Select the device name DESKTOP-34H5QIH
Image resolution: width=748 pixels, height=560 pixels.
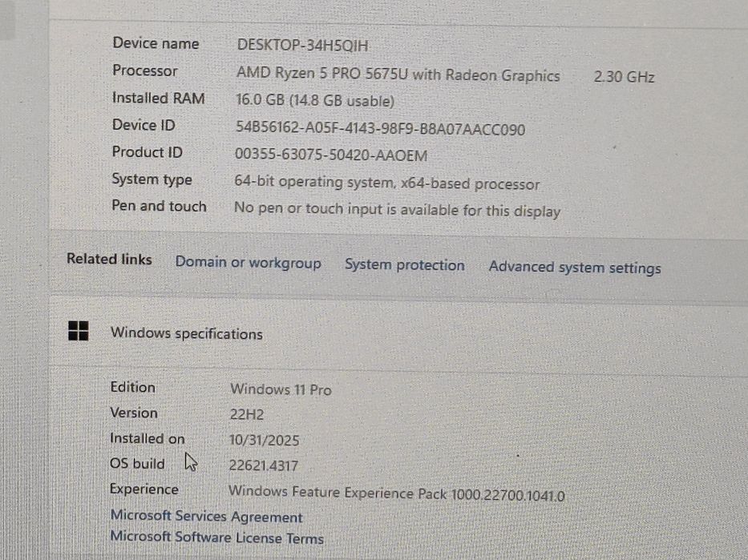click(x=302, y=46)
